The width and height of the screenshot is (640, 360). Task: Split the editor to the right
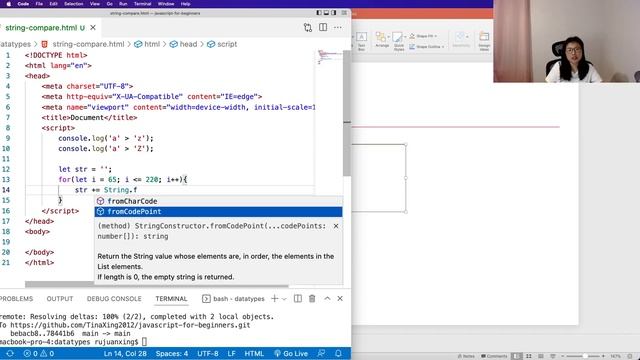pos(323,27)
